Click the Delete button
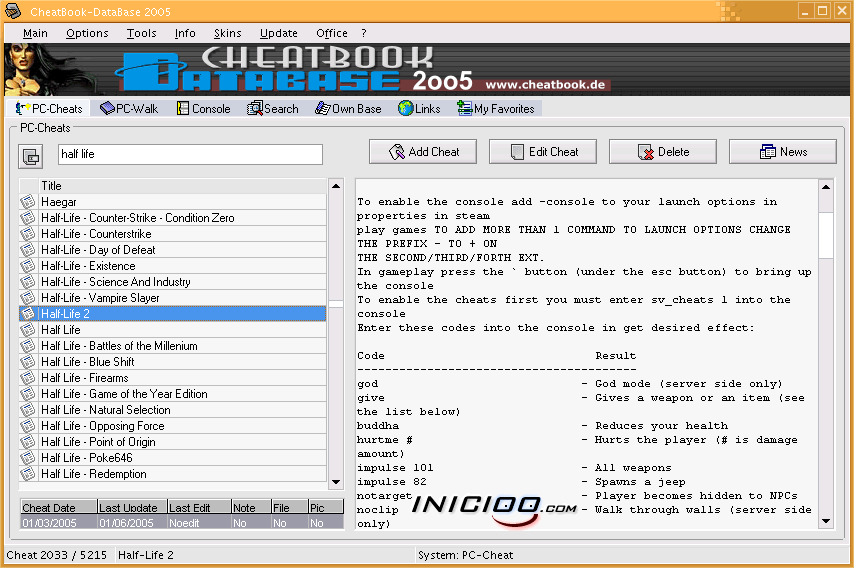 [663, 152]
